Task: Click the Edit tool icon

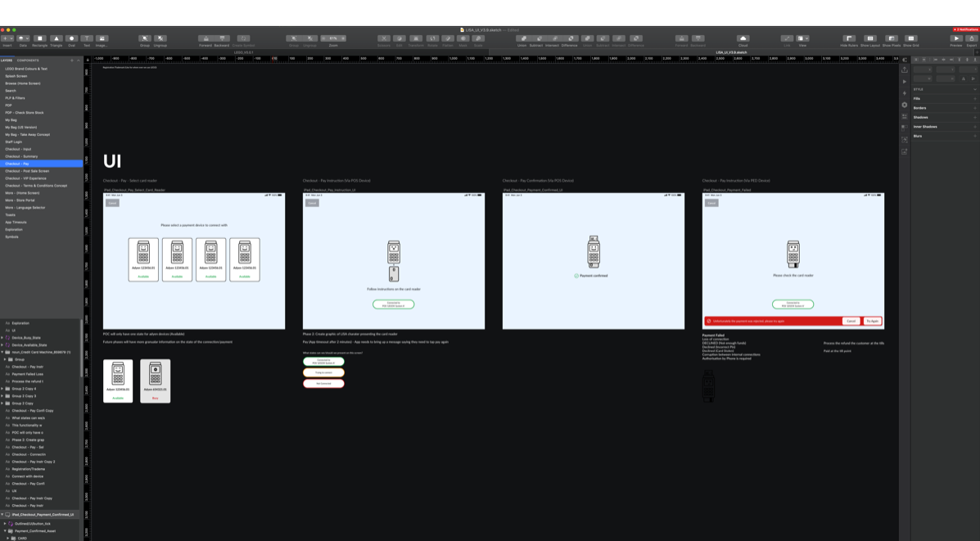Action: pos(400,38)
